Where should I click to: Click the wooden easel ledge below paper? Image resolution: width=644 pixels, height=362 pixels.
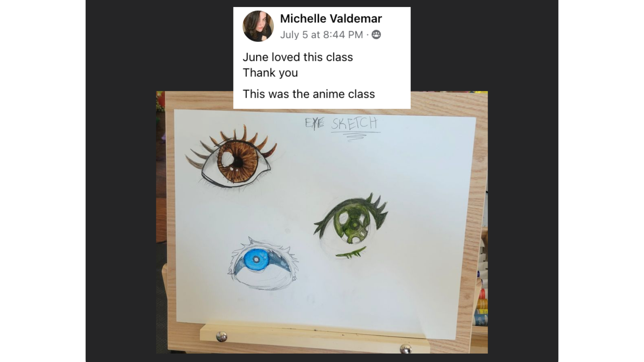[x=315, y=339]
